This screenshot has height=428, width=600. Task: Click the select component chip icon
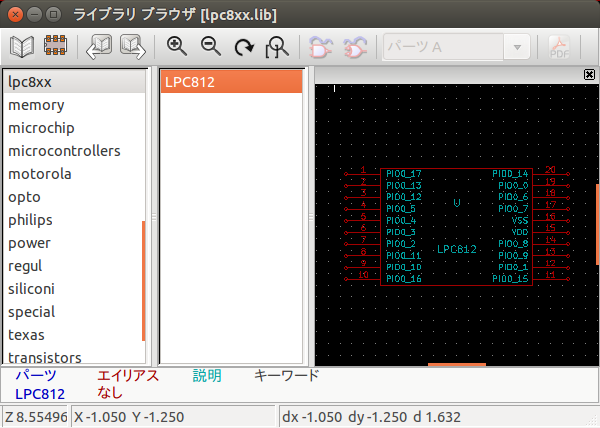point(55,45)
